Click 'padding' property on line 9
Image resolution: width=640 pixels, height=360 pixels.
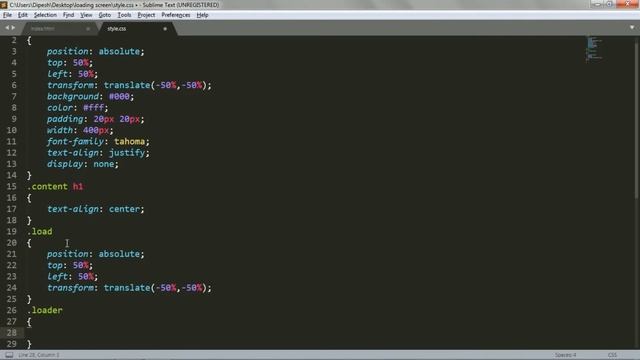point(65,119)
